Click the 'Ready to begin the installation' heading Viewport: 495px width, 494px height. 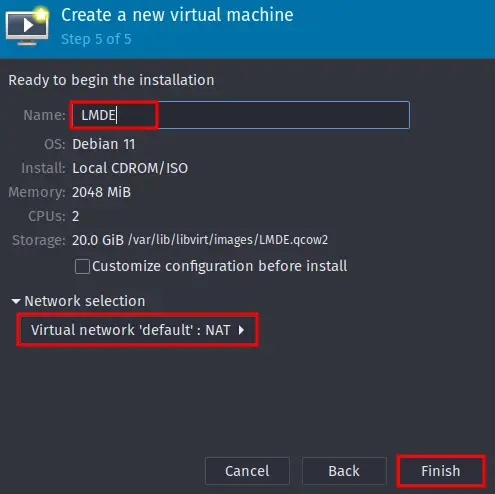111,80
